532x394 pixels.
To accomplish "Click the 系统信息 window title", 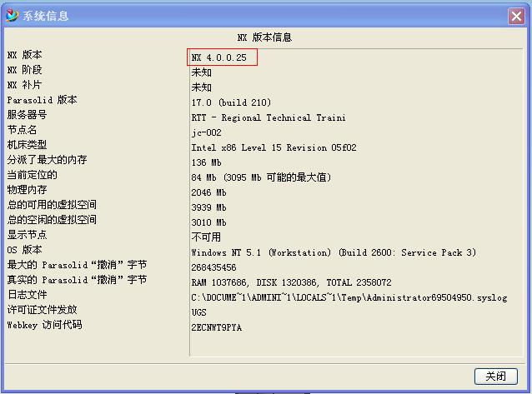I will (x=46, y=16).
